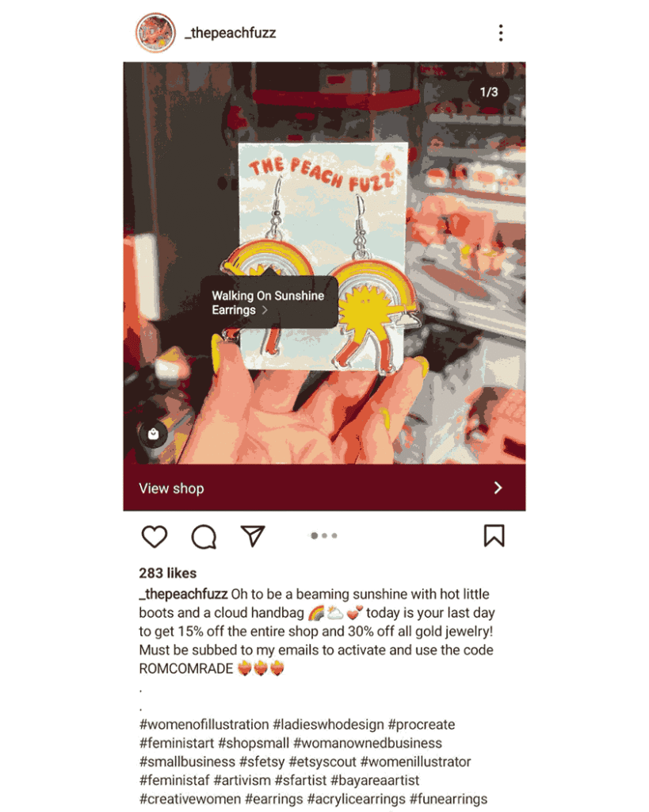This screenshot has width=649, height=812.
Task: Open _thepeachfuzz username in caption
Action: pos(183,594)
